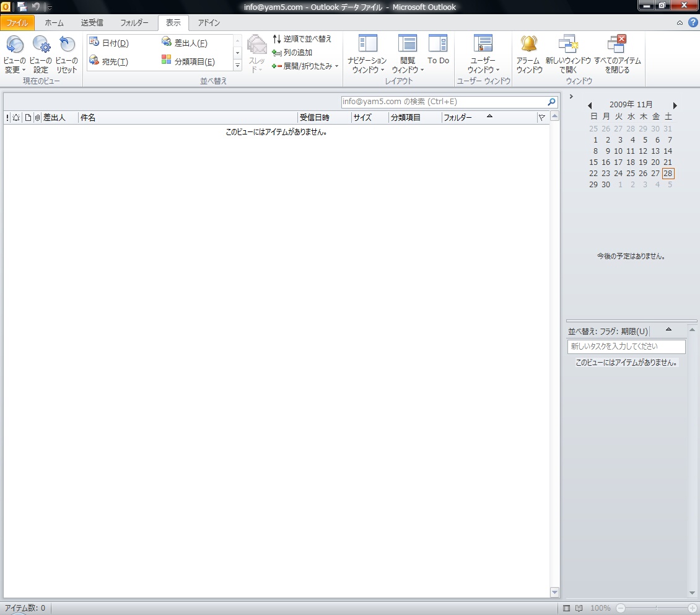Switch to the ホーム (Home) tab
This screenshot has height=615, width=700.
(x=53, y=23)
